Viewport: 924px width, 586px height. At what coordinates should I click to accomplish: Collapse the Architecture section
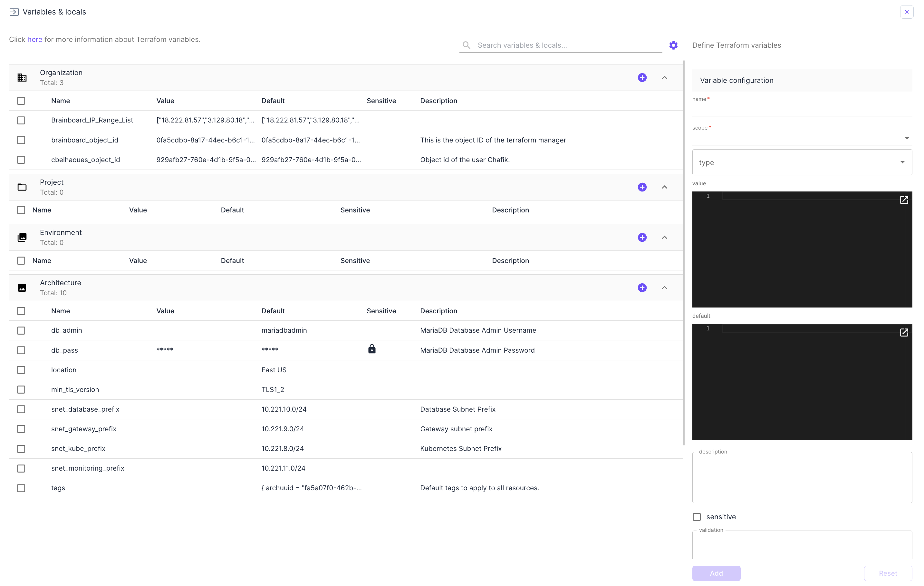point(664,288)
